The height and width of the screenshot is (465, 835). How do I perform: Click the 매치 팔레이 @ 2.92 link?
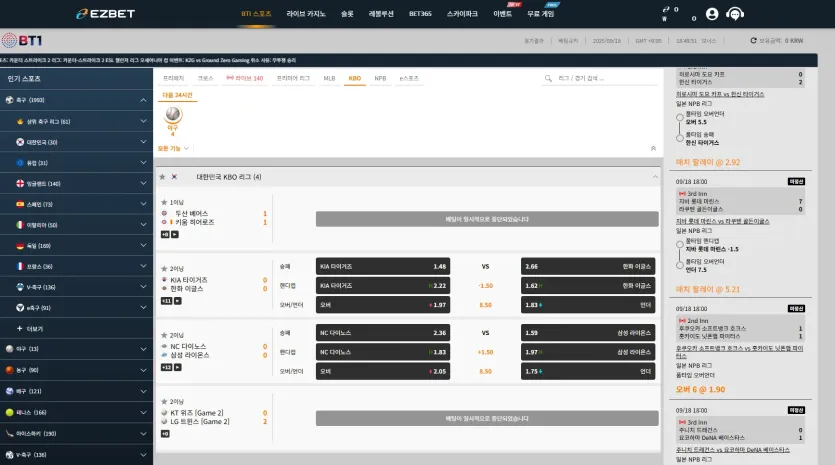(708, 162)
